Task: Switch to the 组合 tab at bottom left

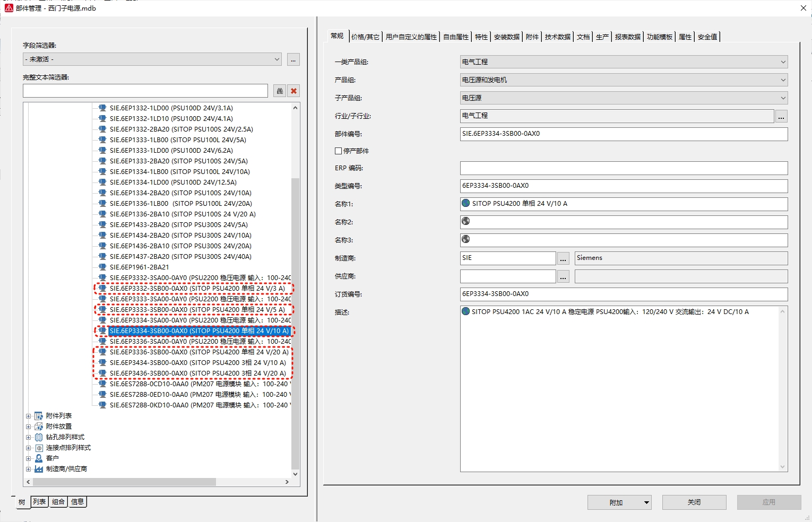Action: [58, 502]
